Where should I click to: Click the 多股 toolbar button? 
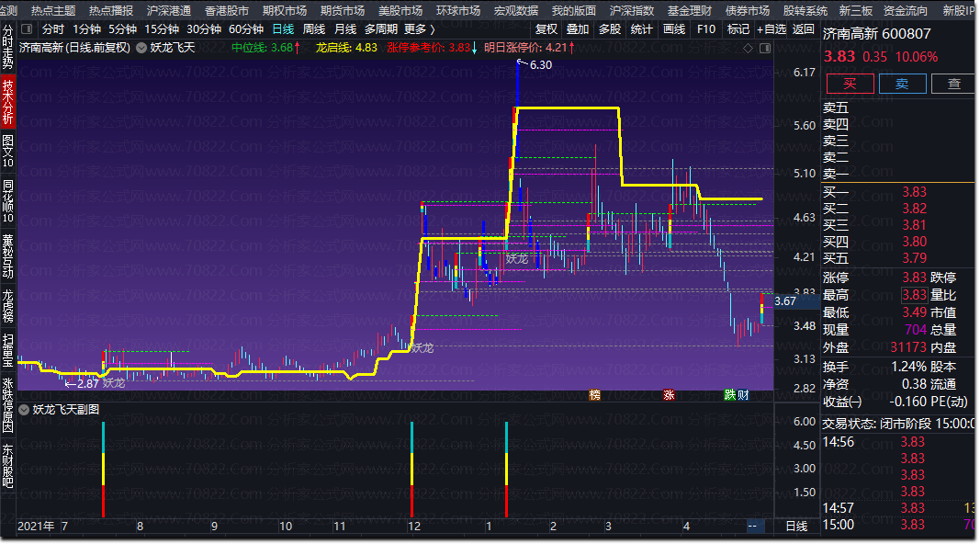(x=610, y=29)
